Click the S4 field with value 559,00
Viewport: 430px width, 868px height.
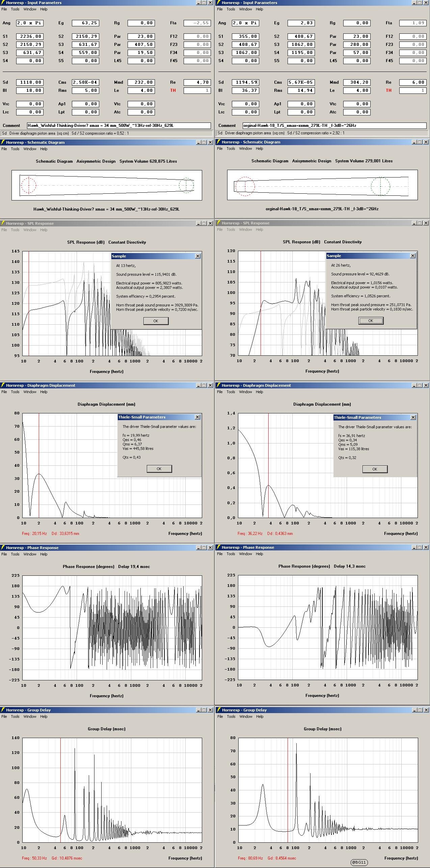pos(85,53)
